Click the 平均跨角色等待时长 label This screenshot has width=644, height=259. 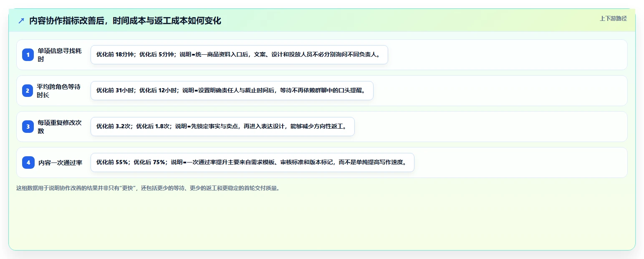pyautogui.click(x=59, y=91)
